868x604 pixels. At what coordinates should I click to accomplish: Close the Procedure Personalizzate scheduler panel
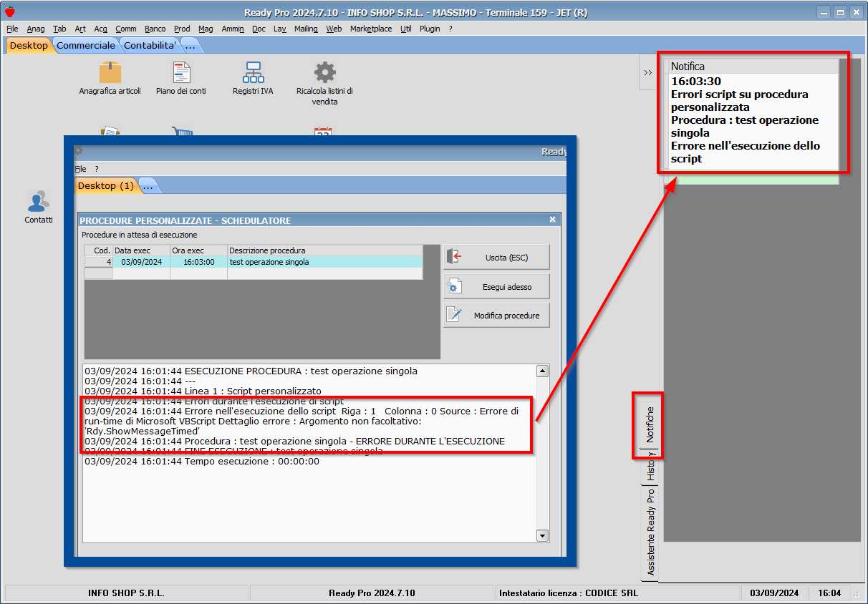(x=552, y=220)
